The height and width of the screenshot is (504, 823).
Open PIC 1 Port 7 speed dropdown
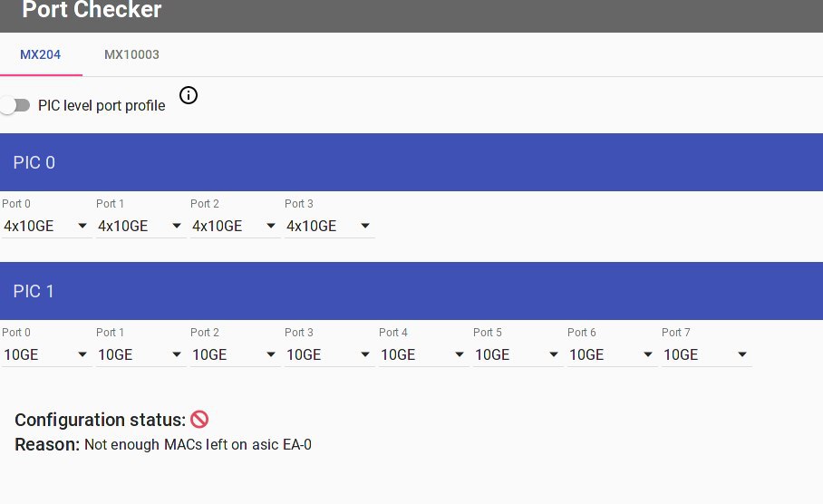(x=706, y=354)
